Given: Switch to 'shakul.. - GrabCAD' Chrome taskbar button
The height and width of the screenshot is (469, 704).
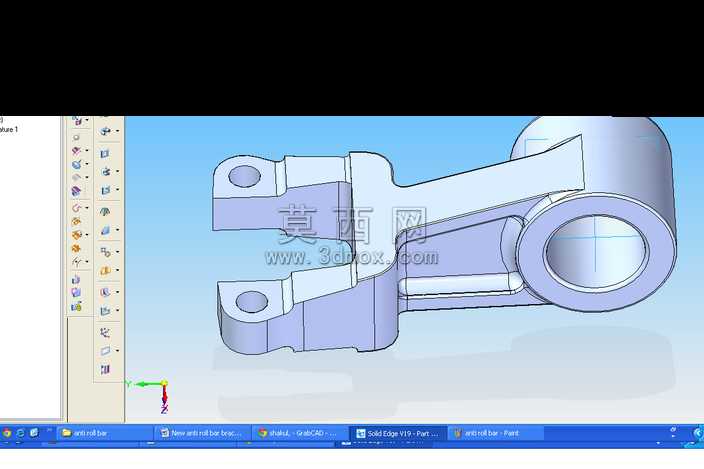Looking at the screenshot, I should pyautogui.click(x=298, y=433).
